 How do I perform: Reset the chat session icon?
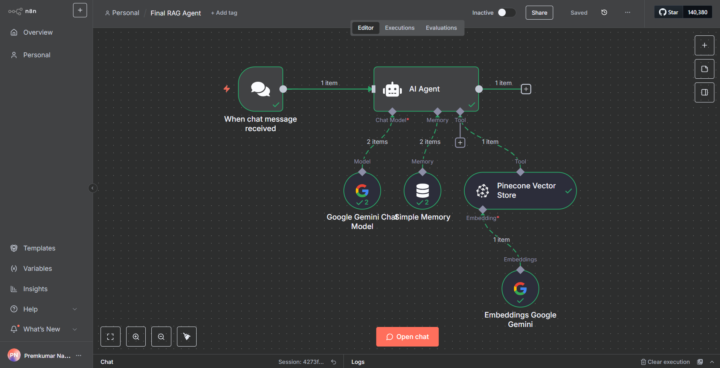click(334, 362)
